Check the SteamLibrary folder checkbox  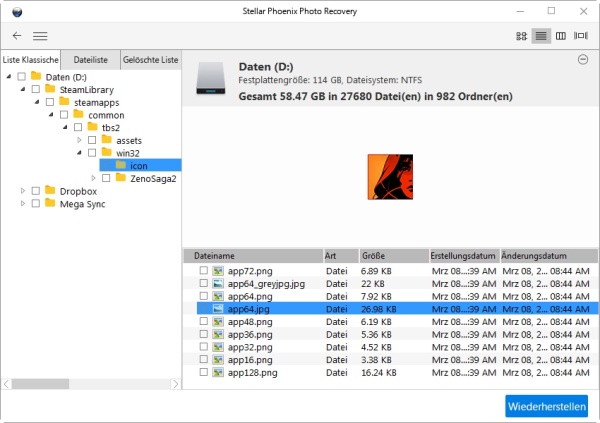point(36,89)
